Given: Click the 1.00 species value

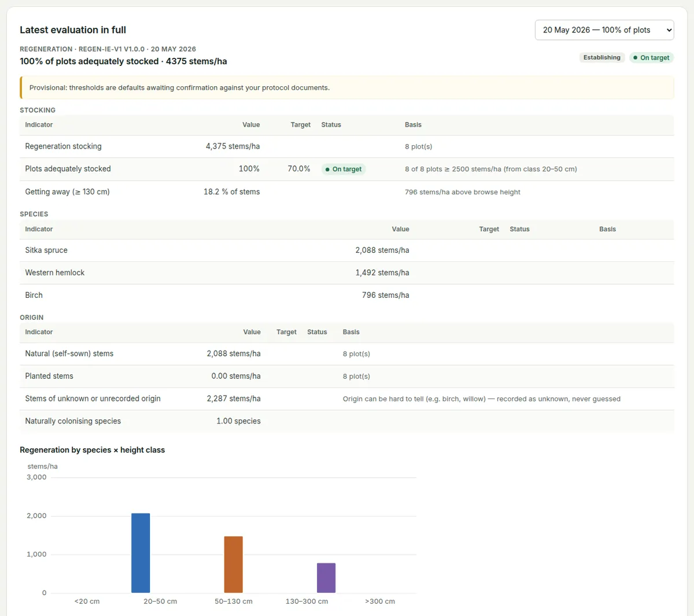Looking at the screenshot, I should tap(238, 422).
